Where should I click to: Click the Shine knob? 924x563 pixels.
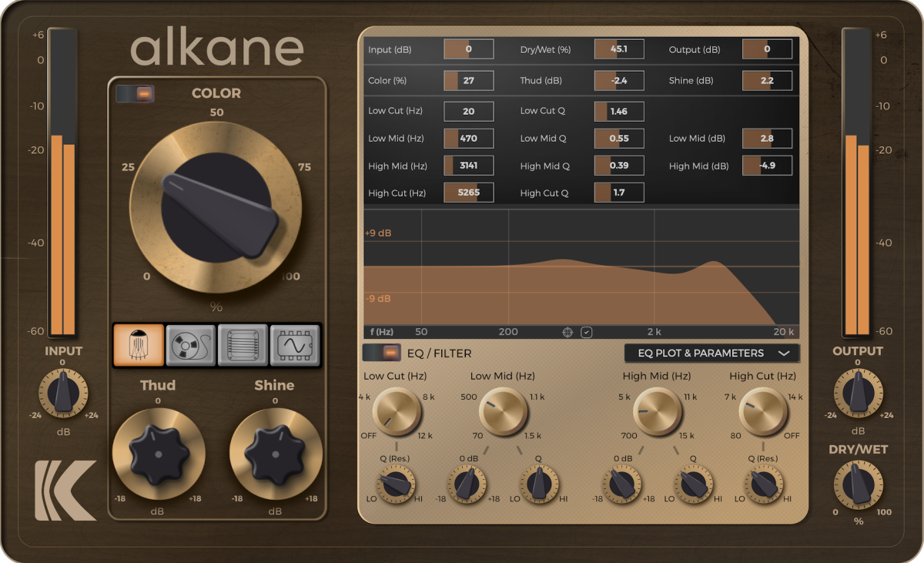pyautogui.click(x=276, y=454)
